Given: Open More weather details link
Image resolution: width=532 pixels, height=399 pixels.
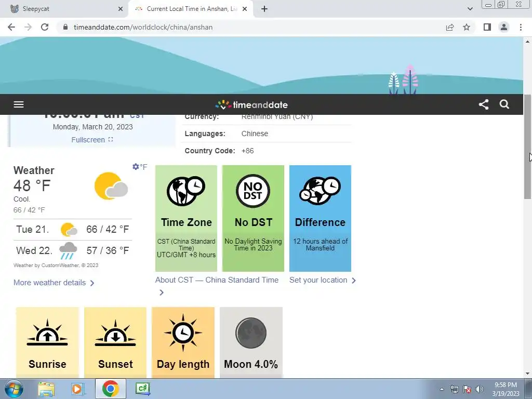Looking at the screenshot, I should pyautogui.click(x=54, y=283).
